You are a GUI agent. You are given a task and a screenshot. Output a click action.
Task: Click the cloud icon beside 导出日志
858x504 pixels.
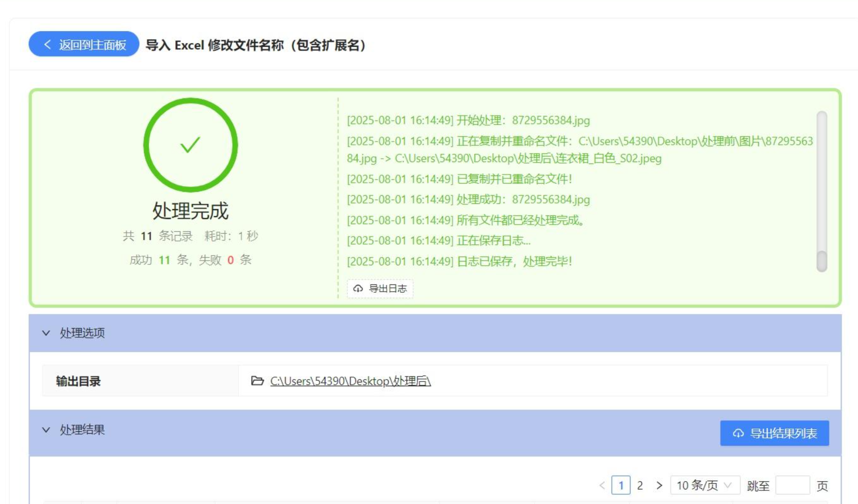tap(358, 289)
